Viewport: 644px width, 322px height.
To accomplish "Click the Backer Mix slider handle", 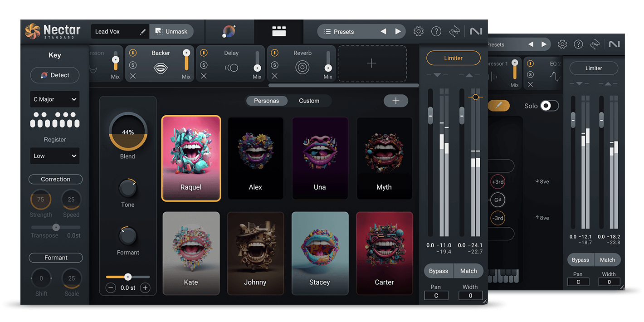I will [x=186, y=54].
